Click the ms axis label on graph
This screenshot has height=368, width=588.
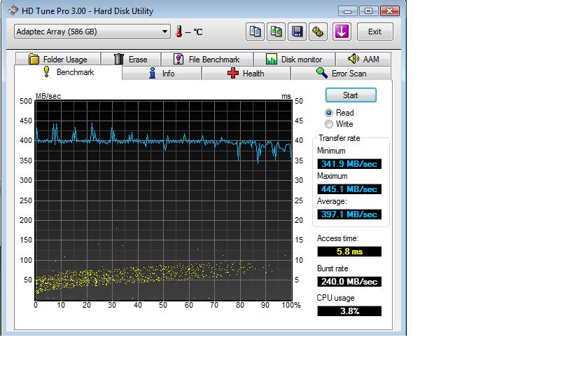click(286, 96)
